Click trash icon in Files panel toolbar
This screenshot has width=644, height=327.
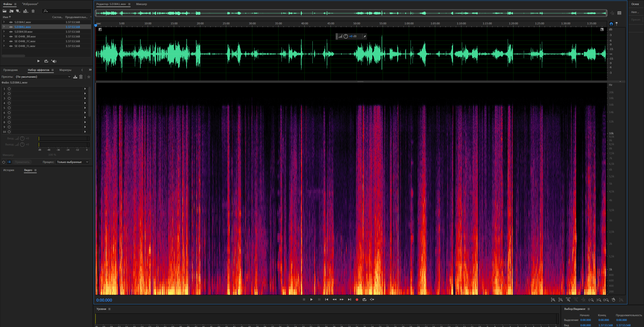coord(33,11)
